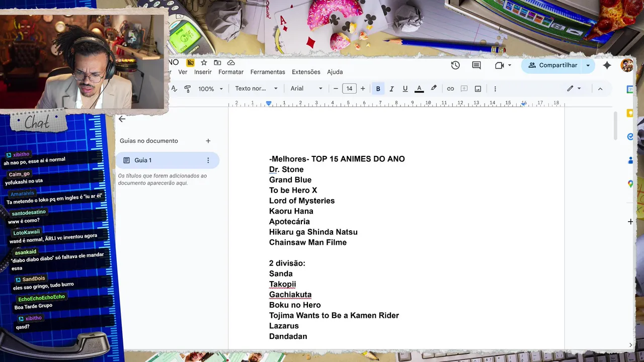This screenshot has height=362, width=644.
Task: Open Guia 1 options three dots
Action: (x=208, y=160)
